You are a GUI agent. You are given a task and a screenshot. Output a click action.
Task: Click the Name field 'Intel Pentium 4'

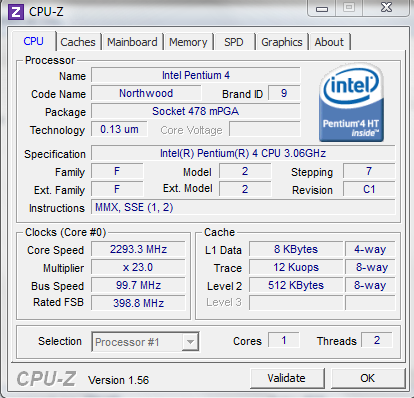(x=196, y=75)
